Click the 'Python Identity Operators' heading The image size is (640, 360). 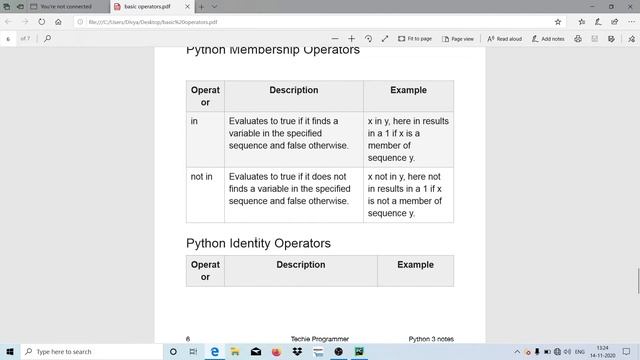point(258,243)
